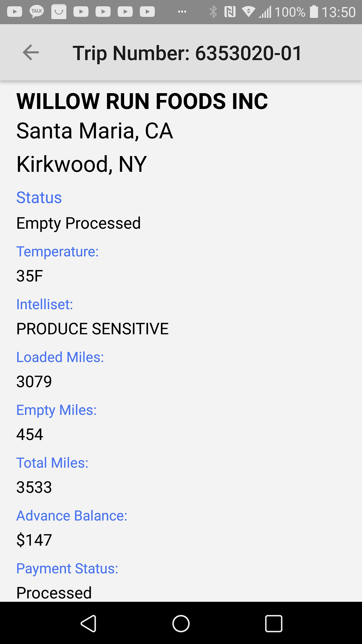Screen dimensions: 362x644
Task: Tap the Status label
Action: click(39, 197)
